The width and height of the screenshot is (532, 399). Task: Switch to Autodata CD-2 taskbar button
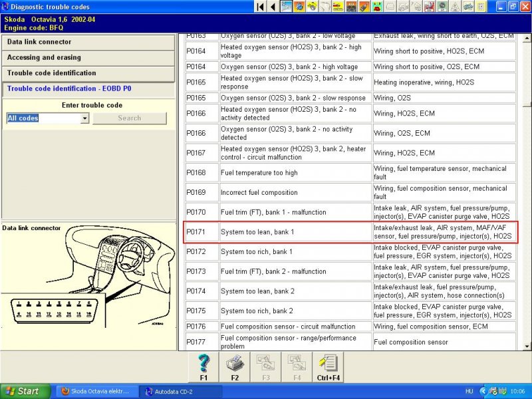(x=180, y=391)
